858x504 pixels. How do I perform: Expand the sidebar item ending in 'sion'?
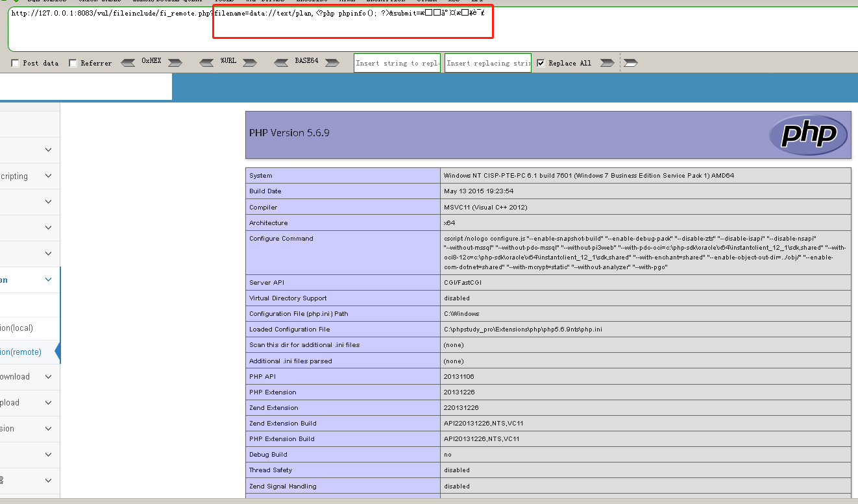(48, 428)
